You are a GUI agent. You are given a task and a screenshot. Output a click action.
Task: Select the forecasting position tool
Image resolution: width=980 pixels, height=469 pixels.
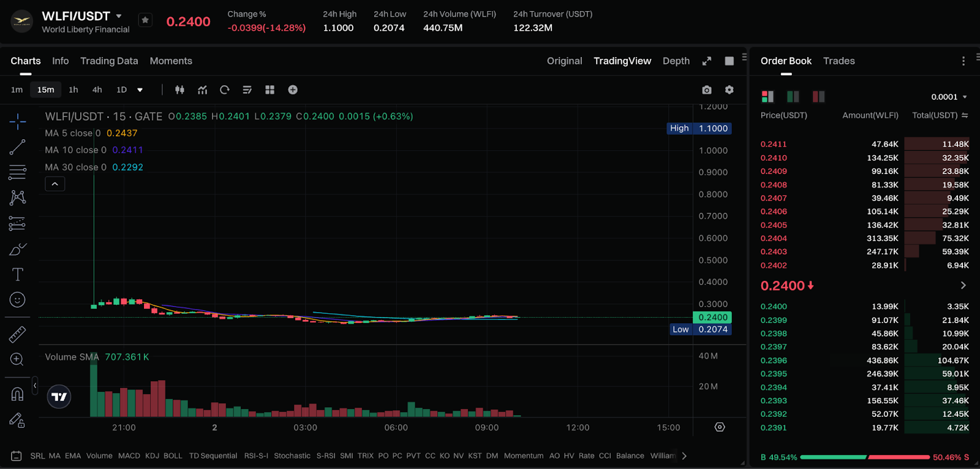point(17,224)
